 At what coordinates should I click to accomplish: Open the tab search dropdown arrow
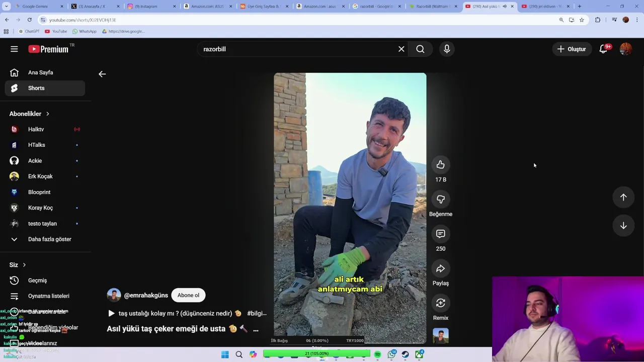point(6,7)
